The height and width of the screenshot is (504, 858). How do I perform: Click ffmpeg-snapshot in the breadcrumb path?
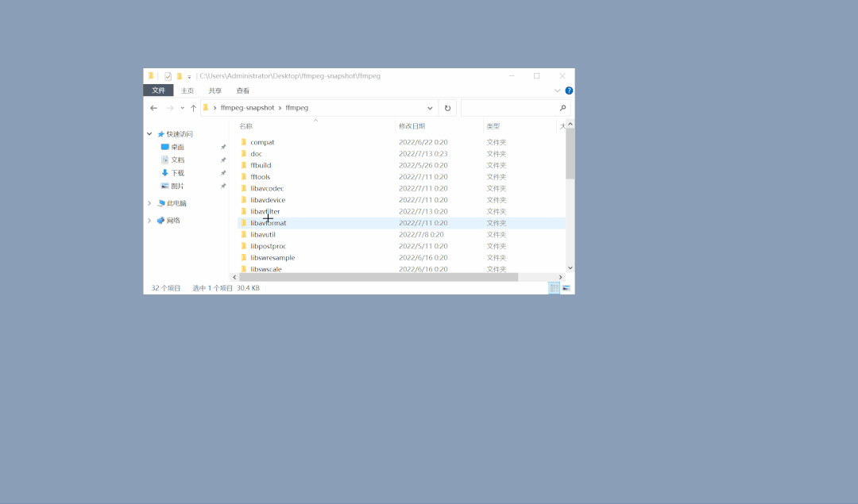[247, 108]
